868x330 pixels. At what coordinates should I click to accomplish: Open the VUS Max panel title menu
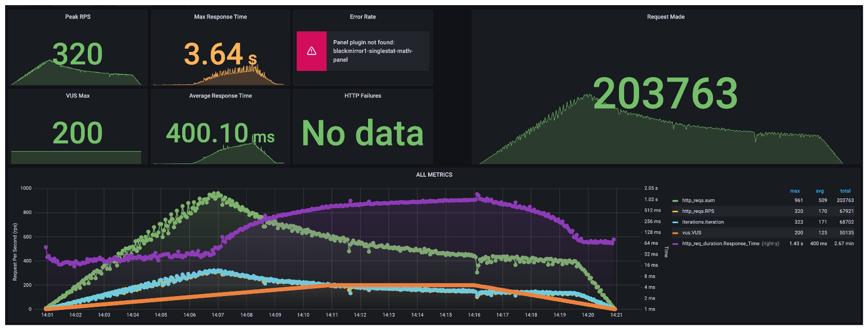[78, 96]
